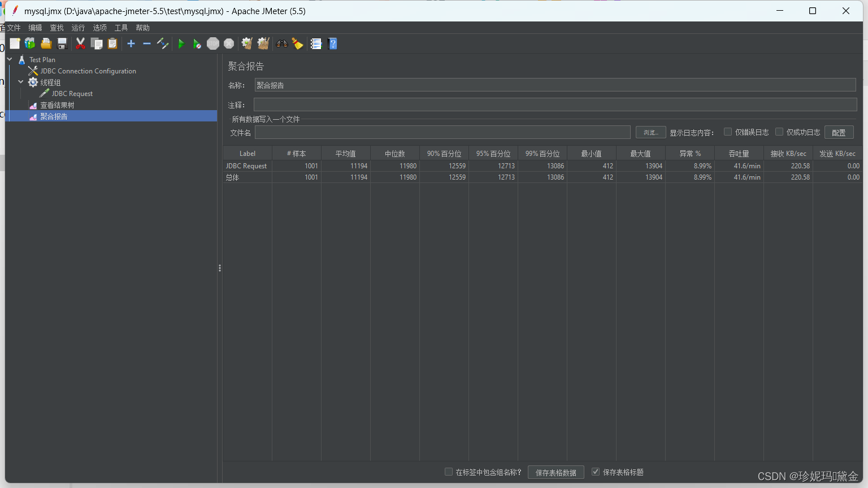Click the JDBC Connection Configuration wrench icon
868x488 pixels.
click(x=33, y=71)
